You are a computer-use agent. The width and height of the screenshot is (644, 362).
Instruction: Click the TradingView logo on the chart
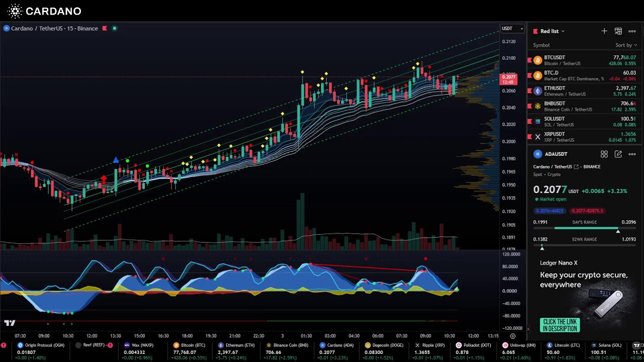(x=10, y=323)
